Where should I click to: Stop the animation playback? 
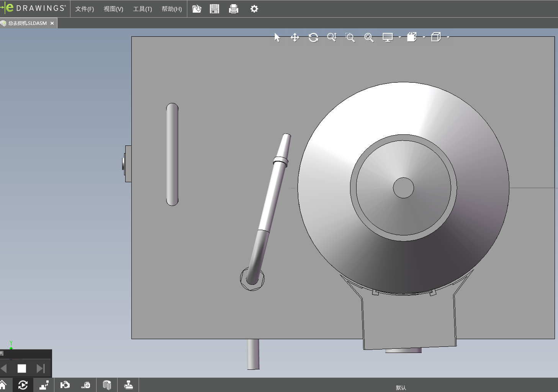click(x=22, y=368)
